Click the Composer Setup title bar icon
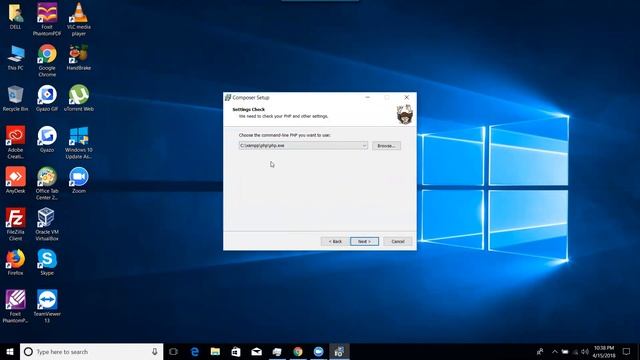This screenshot has height=360, width=640. (x=228, y=98)
